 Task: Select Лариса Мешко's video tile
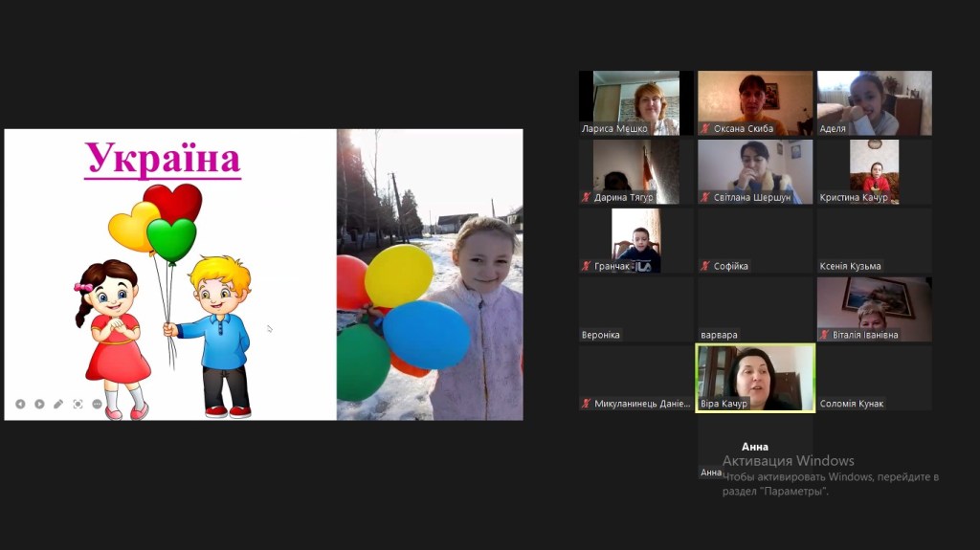tap(635, 102)
